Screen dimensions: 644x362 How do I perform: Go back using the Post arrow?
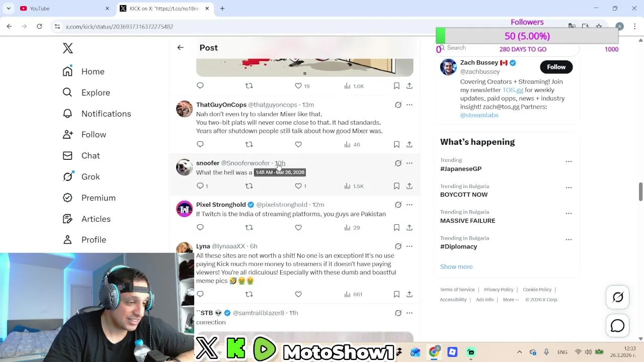[180, 48]
